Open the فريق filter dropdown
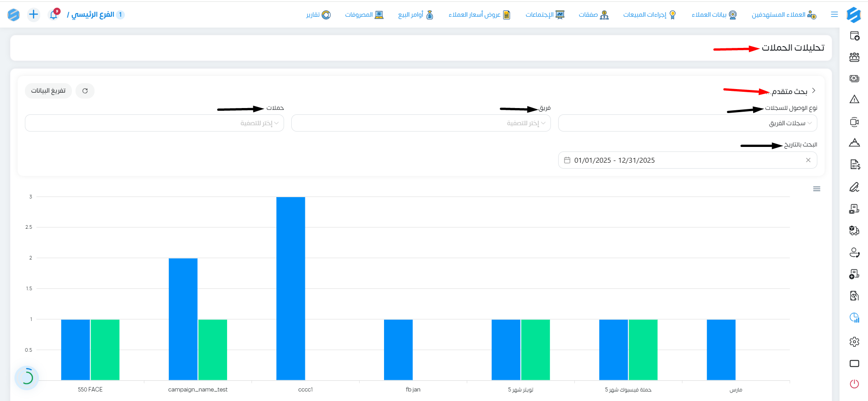This screenshot has width=868, height=401. click(x=421, y=123)
